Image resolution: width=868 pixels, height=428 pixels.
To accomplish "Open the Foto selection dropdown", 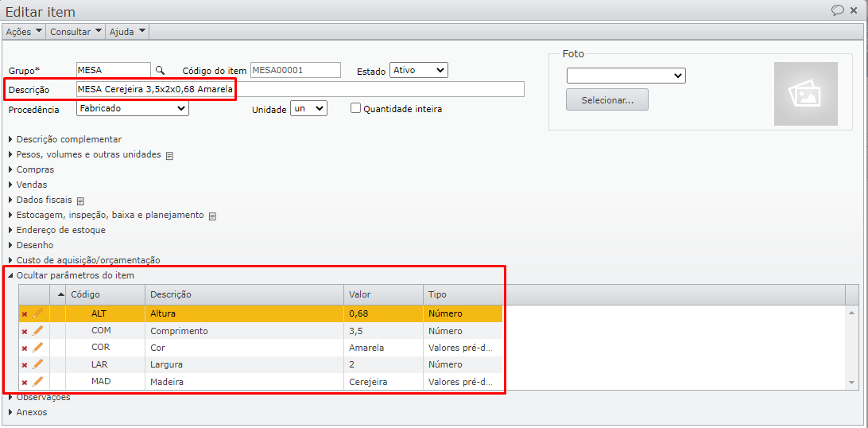I will pyautogui.click(x=626, y=76).
